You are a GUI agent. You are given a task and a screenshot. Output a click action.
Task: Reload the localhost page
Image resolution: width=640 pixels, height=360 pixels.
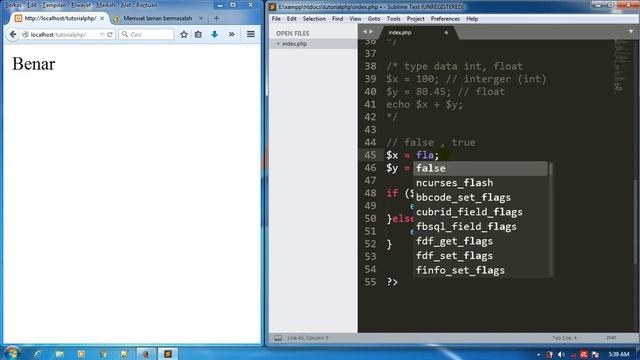(110, 35)
